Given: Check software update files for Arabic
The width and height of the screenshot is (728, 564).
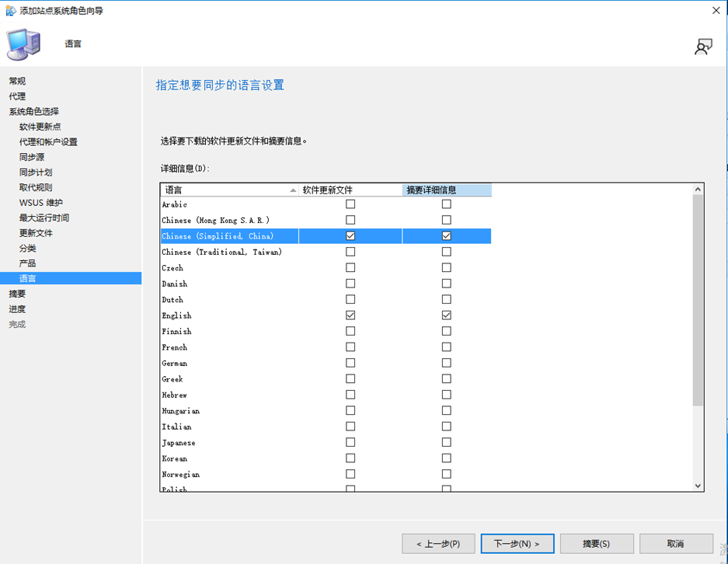Looking at the screenshot, I should point(350,204).
